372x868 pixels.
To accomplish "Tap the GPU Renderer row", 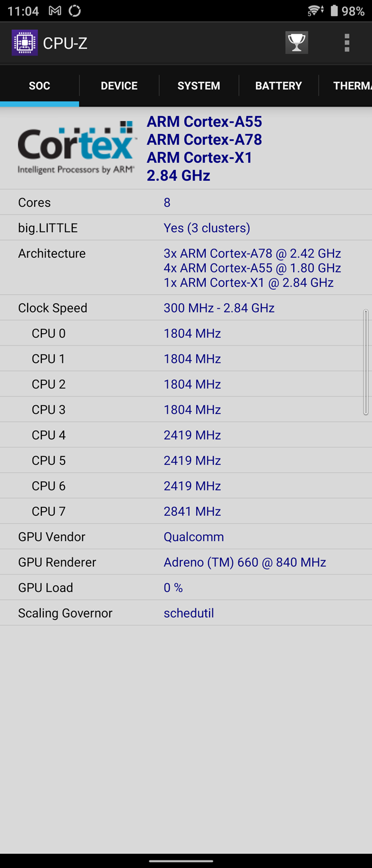I will [186, 562].
